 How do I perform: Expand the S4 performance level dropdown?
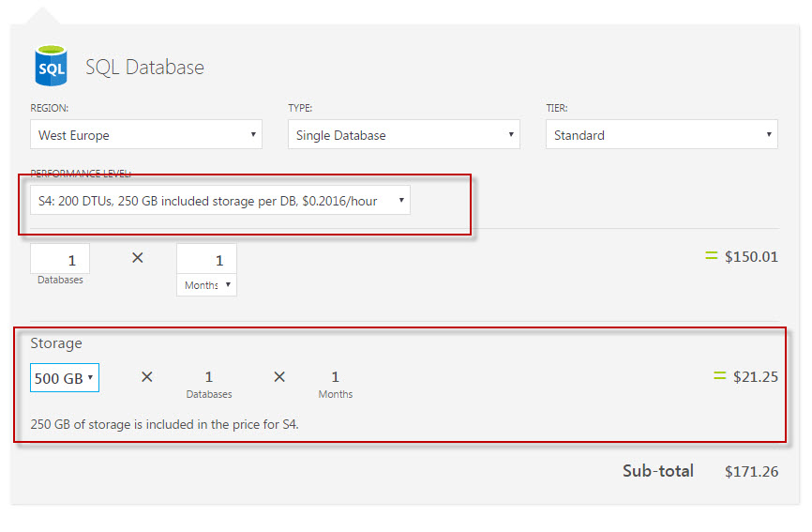(220, 200)
